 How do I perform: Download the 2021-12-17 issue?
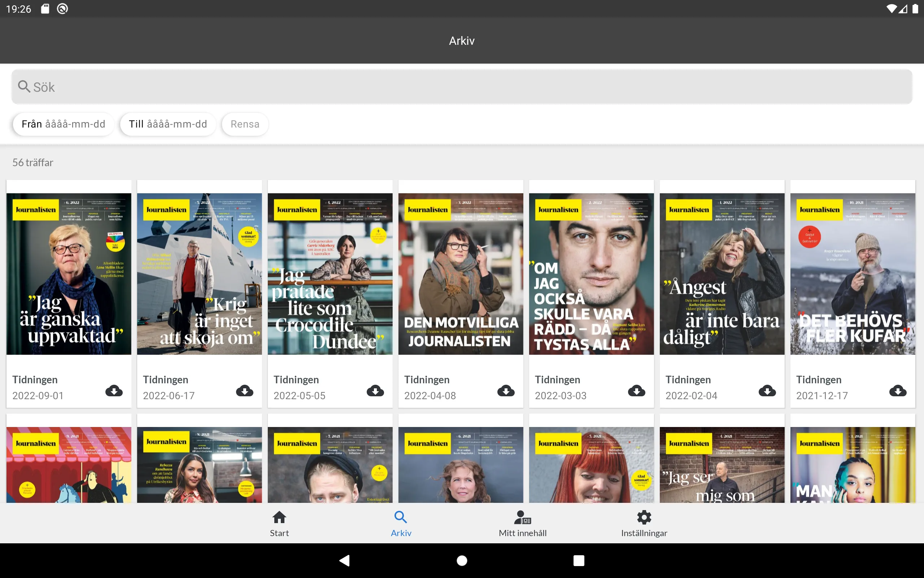pos(898,391)
